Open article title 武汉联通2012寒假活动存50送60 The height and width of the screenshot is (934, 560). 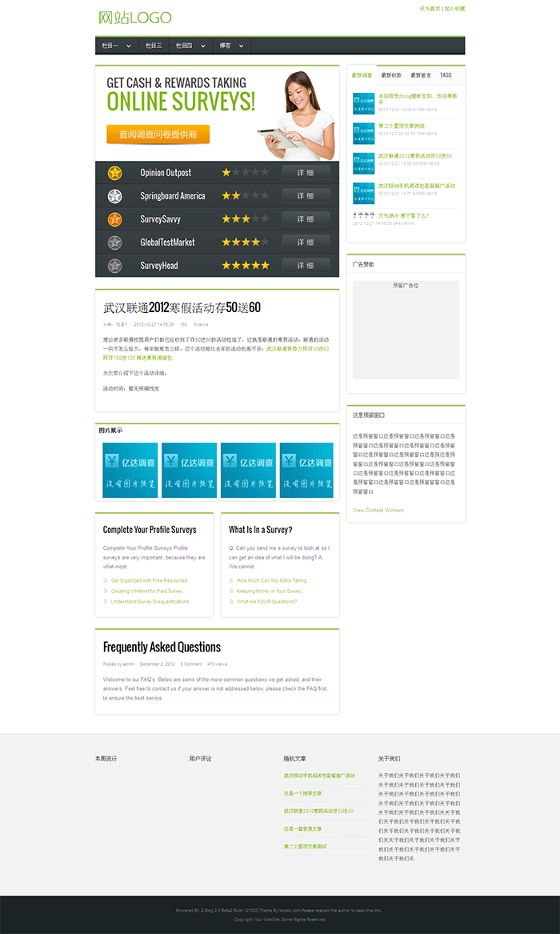[182, 308]
